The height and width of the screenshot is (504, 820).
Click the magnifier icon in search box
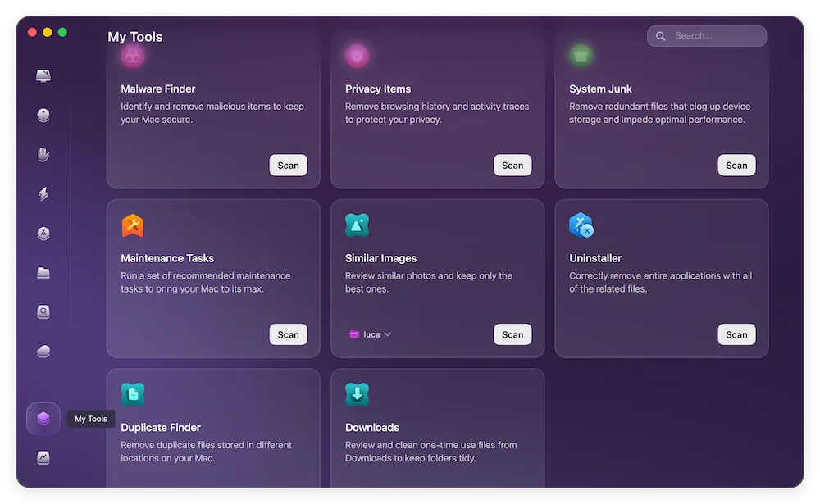[660, 36]
